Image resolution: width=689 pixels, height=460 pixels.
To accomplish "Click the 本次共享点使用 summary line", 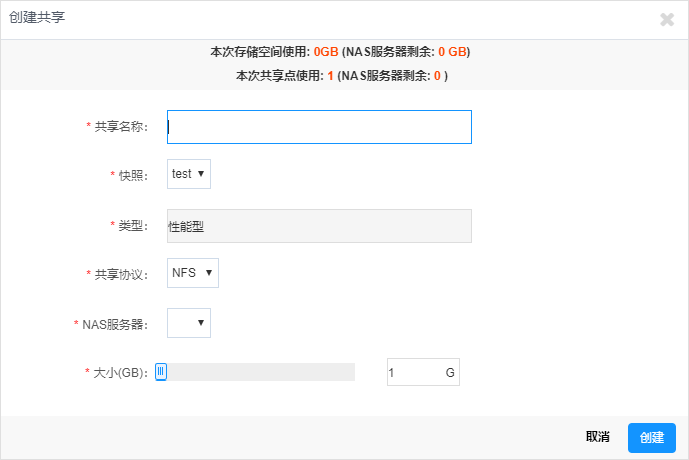I will click(x=342, y=76).
